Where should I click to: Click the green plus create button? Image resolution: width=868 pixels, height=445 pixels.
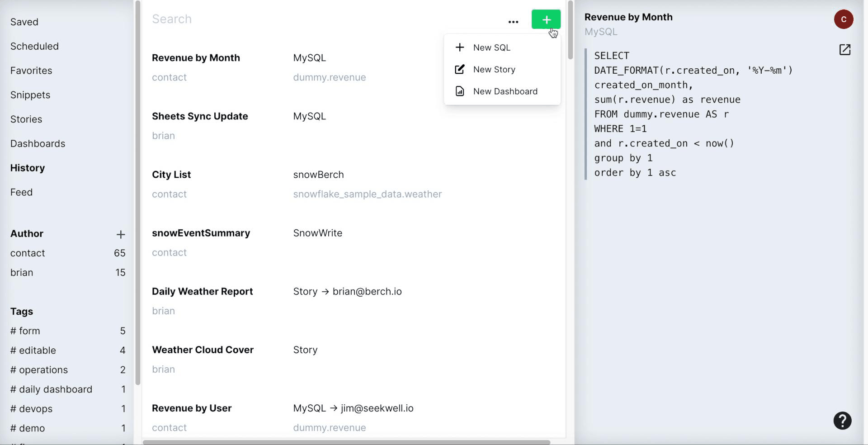546,19
